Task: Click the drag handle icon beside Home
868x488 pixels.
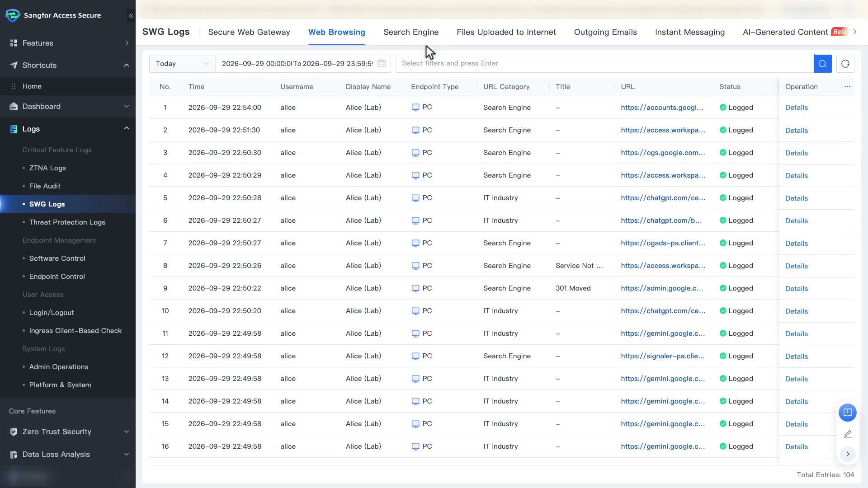Action: (x=14, y=86)
